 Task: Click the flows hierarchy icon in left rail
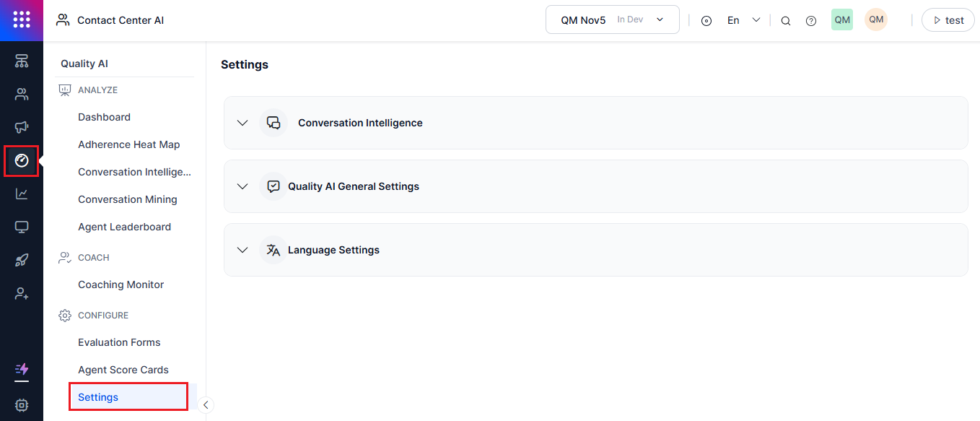pos(22,61)
